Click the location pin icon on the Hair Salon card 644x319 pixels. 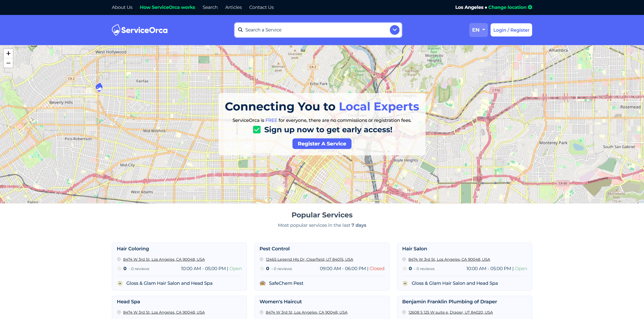pos(404,259)
